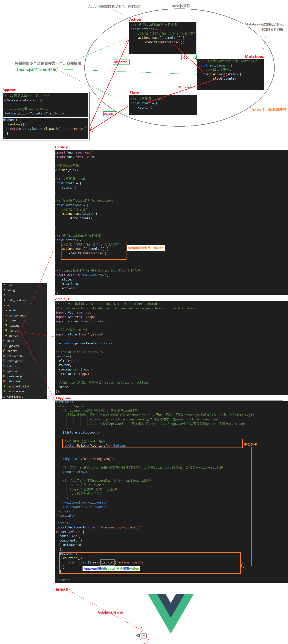Viewport: 288px width, 644px height.
Task: Select .postcssrc.js in the file tree
Action: [15, 376]
